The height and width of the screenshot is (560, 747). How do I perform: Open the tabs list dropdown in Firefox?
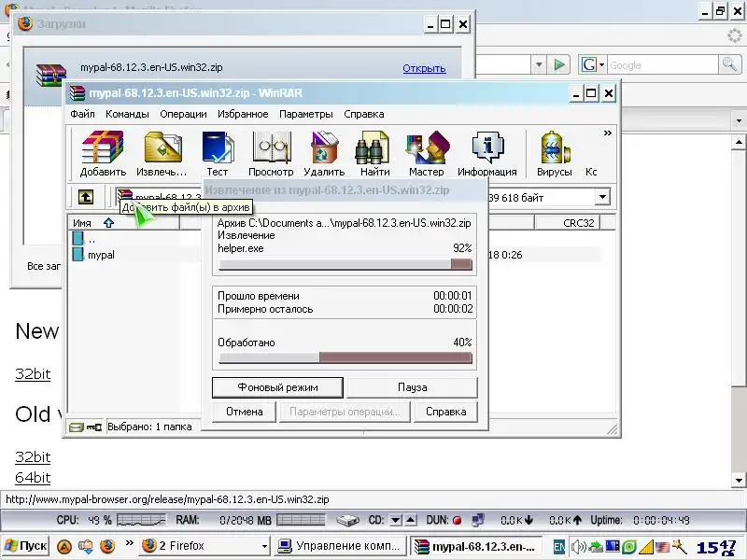point(739,121)
